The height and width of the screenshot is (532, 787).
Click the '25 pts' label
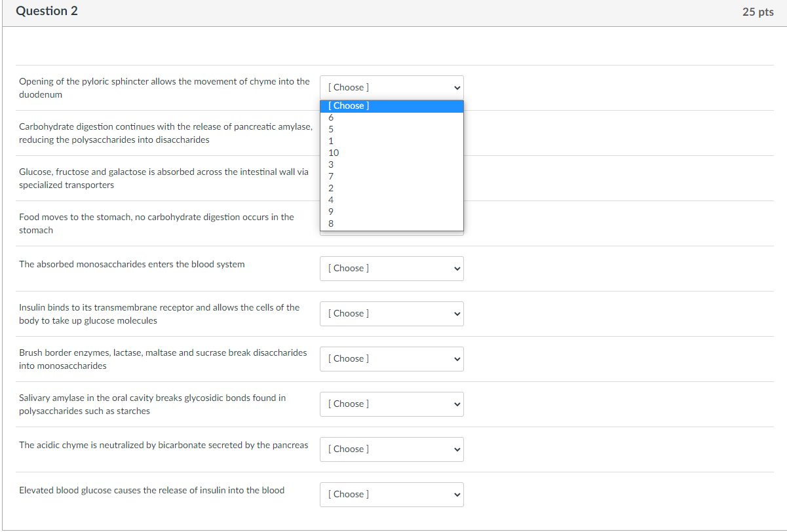[x=758, y=12]
